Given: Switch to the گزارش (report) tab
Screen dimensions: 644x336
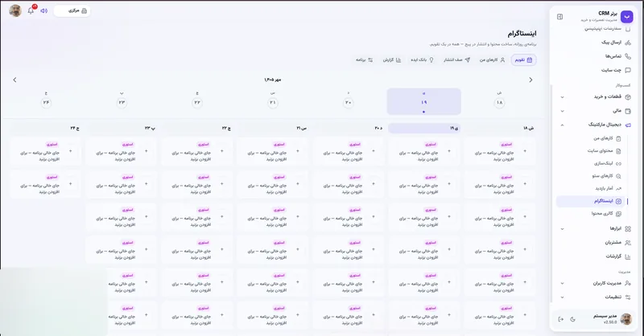Looking at the screenshot, I should click(392, 60).
